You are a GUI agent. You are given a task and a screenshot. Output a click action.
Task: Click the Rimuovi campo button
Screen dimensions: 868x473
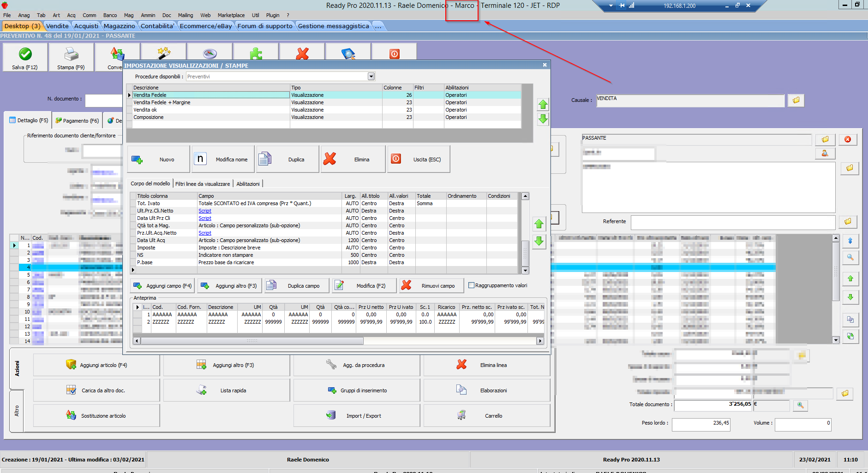click(431, 286)
